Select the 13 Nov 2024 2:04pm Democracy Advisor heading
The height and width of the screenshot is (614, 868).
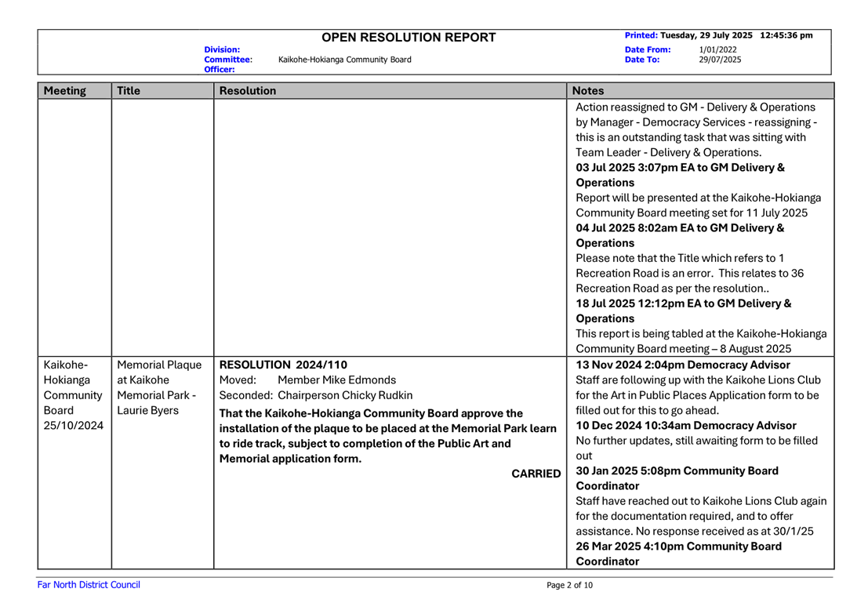[x=683, y=365]
